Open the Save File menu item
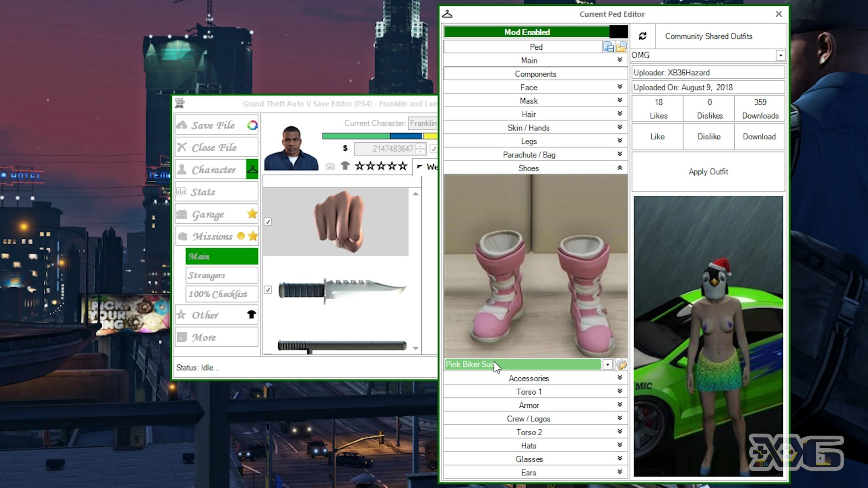This screenshot has width=868, height=488. [x=217, y=125]
